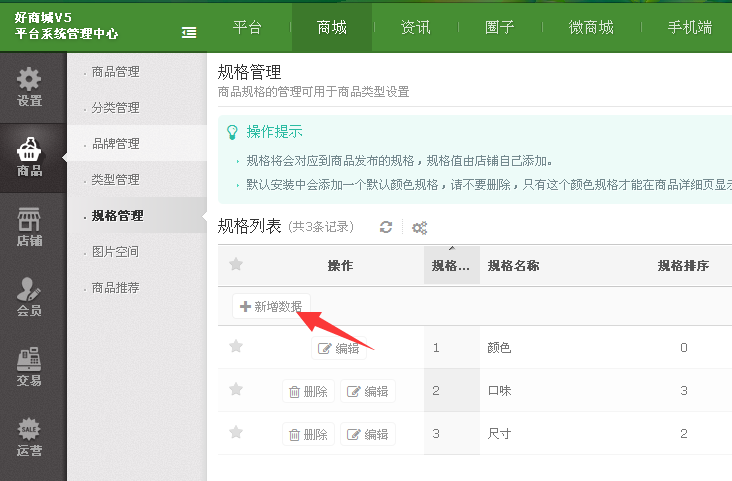Screen dimensions: 732x481
Task: Edit the 颜色 specification row
Action: tap(339, 348)
